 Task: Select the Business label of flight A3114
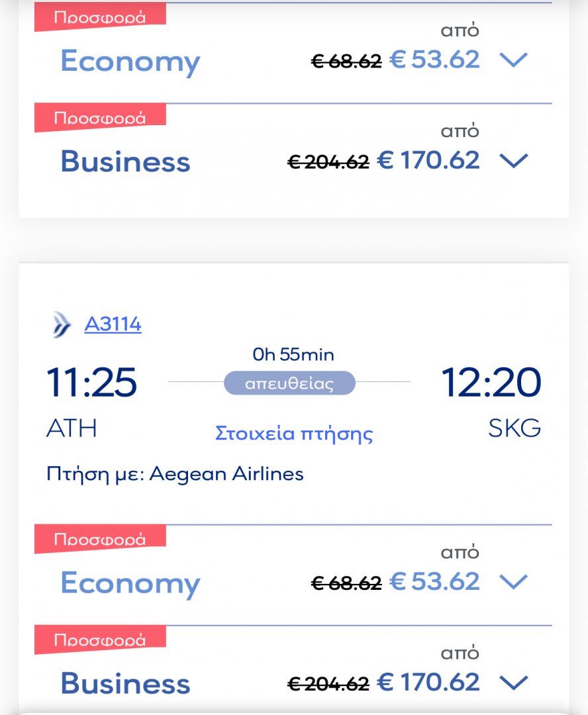click(x=125, y=683)
